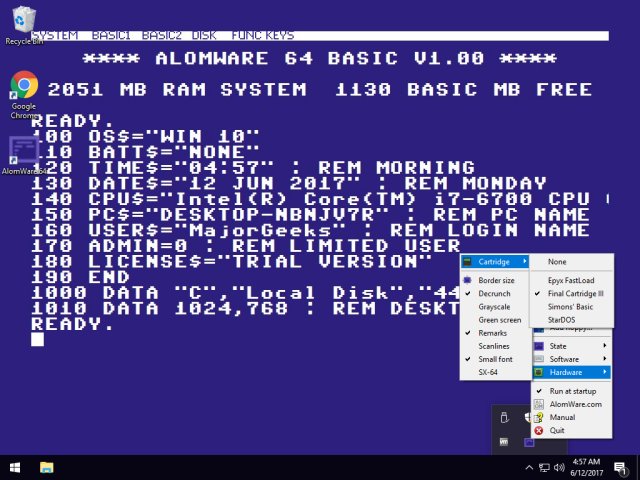Click BASIC line 120 TIME$ 04:57
Image resolution: width=640 pixels, height=480 pixels.
point(253,168)
